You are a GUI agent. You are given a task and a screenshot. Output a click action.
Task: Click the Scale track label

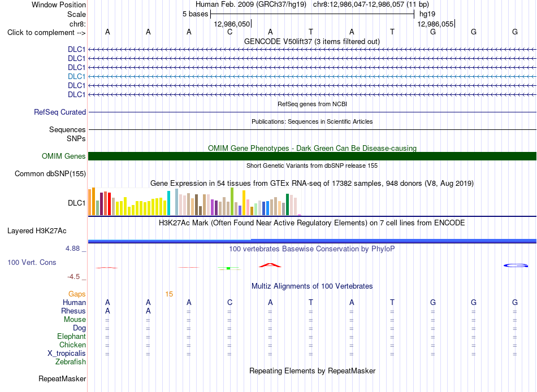(x=76, y=14)
